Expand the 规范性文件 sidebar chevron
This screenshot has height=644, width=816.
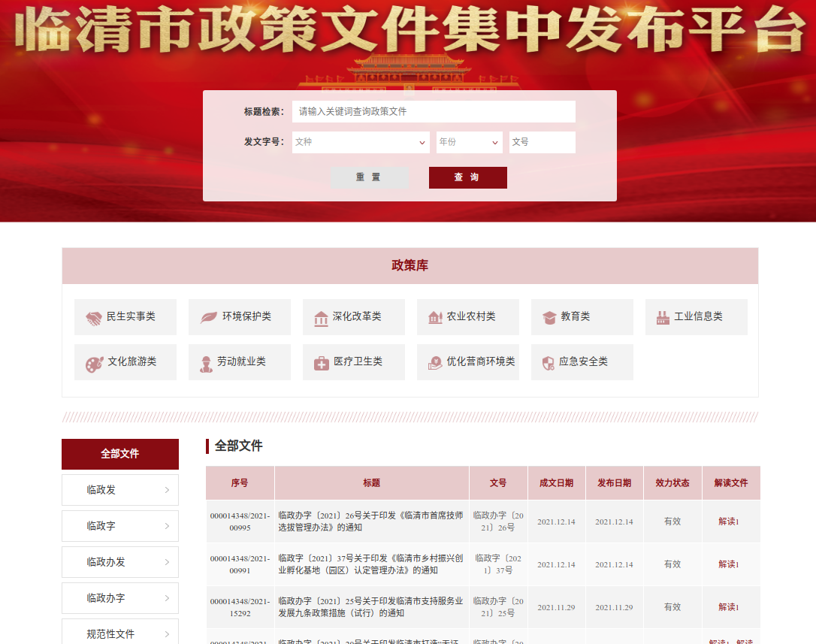pos(167,634)
